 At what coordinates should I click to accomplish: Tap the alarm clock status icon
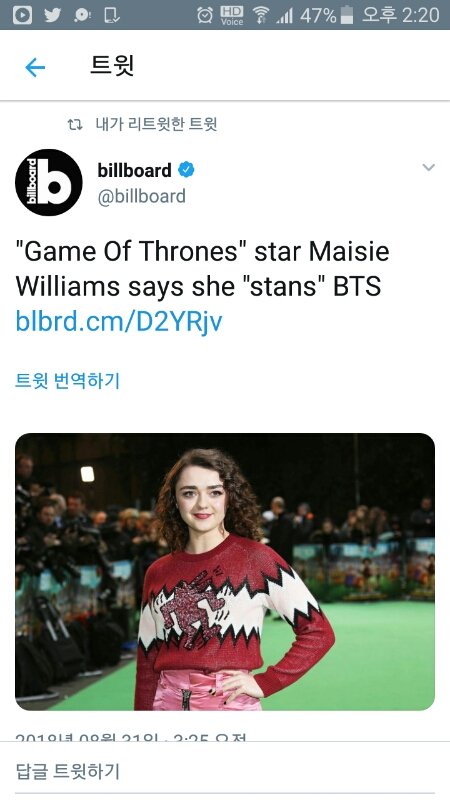[205, 15]
